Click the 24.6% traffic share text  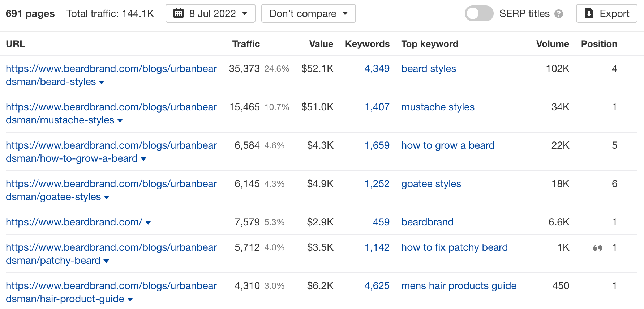click(x=277, y=69)
